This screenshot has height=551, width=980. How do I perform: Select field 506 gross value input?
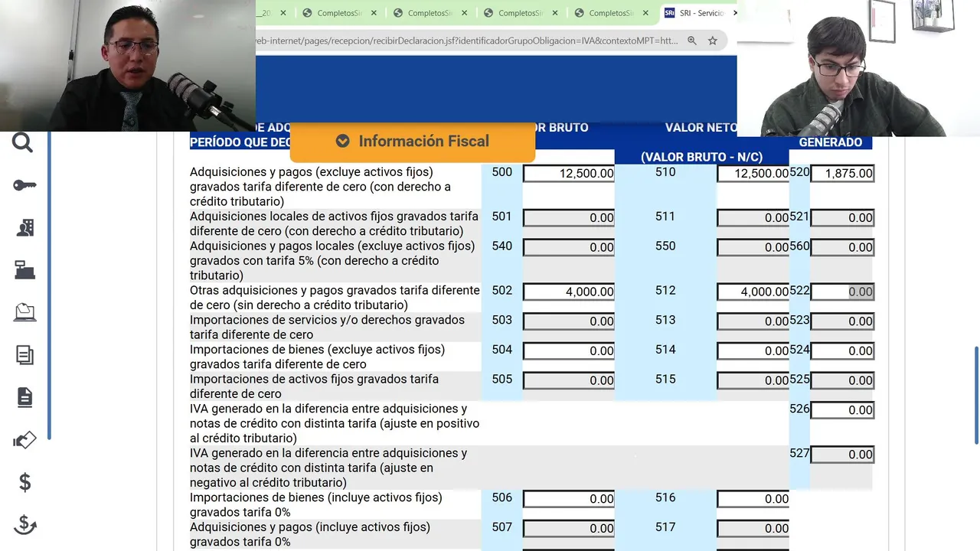(569, 499)
